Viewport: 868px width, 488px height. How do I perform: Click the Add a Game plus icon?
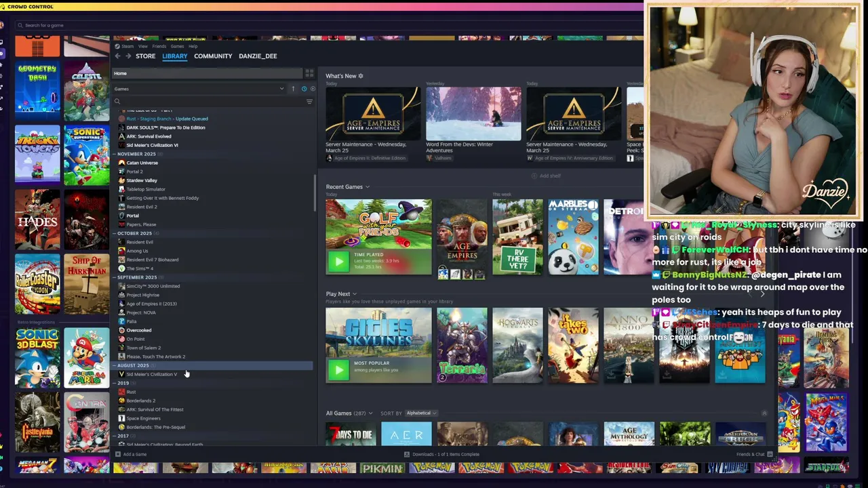[x=117, y=454]
